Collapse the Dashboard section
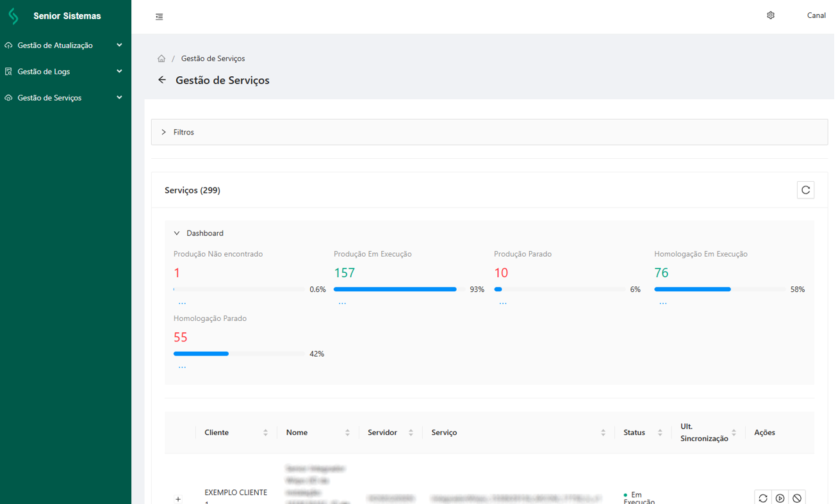838x504 pixels. [x=199, y=233]
